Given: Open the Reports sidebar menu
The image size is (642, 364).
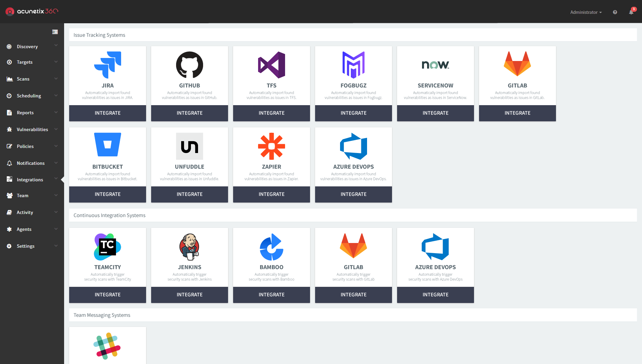Looking at the screenshot, I should tap(25, 113).
